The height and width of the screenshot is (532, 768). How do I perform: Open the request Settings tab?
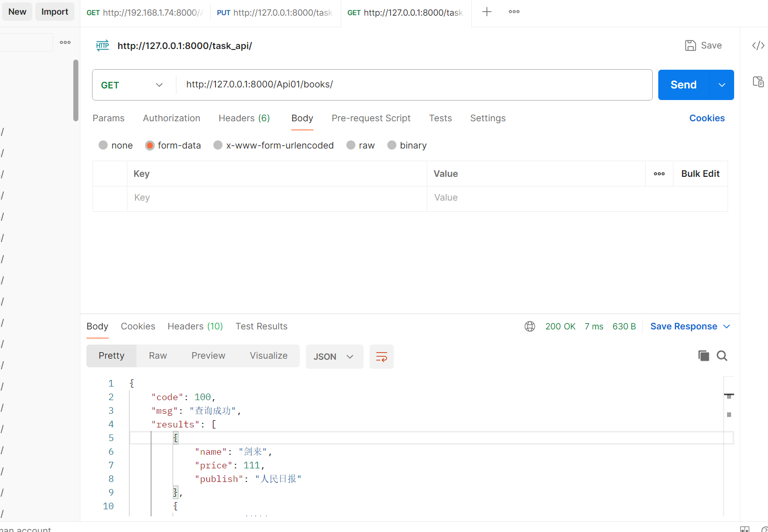(488, 118)
